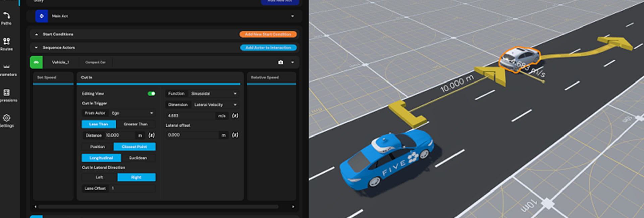Click the Cut In Lateral Direction label
Screen dimensions: 644x218
pyautogui.click(x=103, y=167)
